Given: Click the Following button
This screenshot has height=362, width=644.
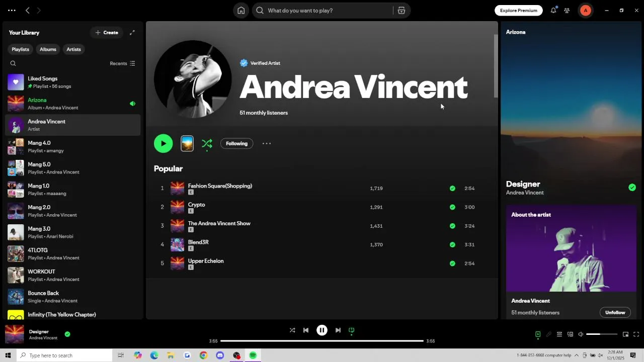Looking at the screenshot, I should tap(236, 144).
